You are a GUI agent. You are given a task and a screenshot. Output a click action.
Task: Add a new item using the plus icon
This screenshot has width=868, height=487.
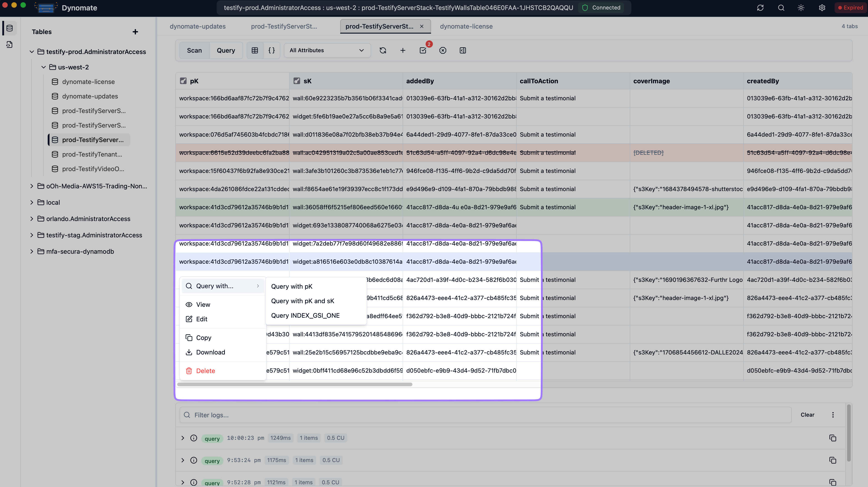click(403, 50)
